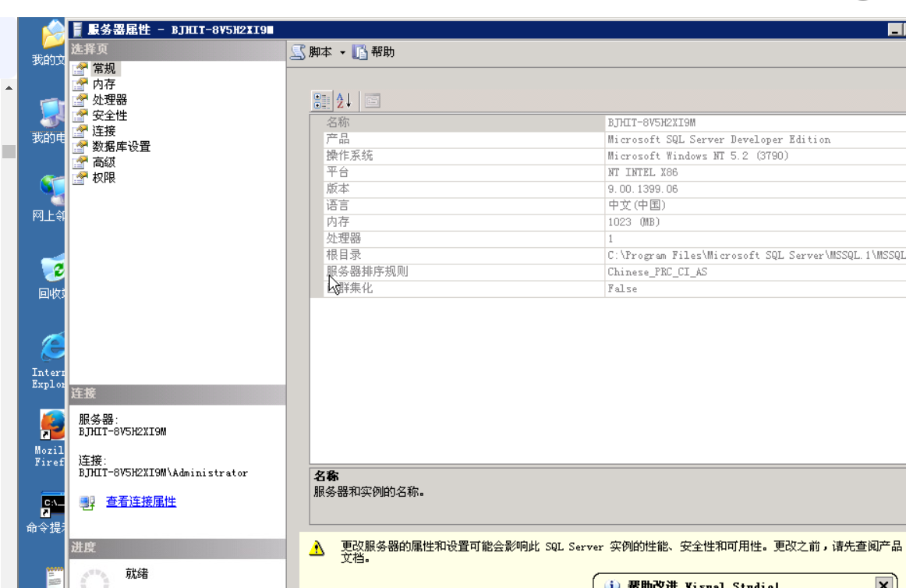Sort properties alphabetically with A-Z icon
906x588 pixels.
point(345,101)
